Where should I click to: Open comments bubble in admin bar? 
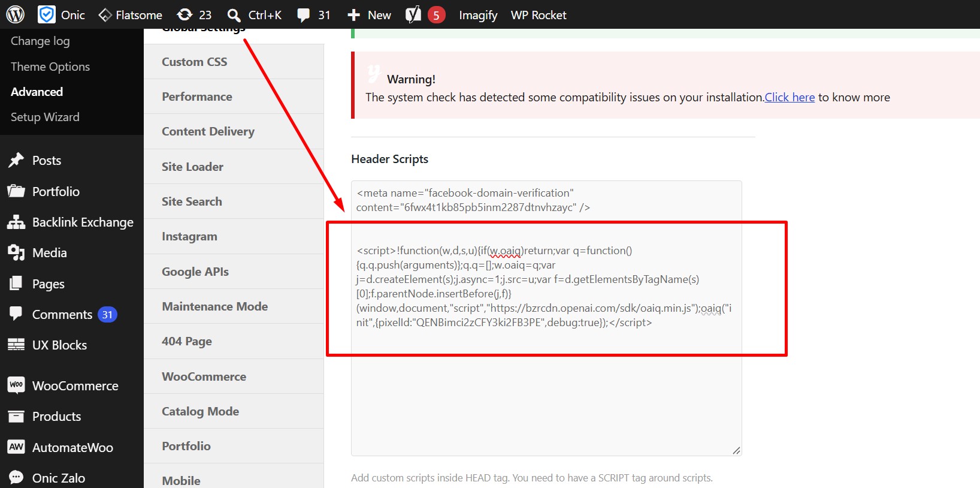point(304,15)
